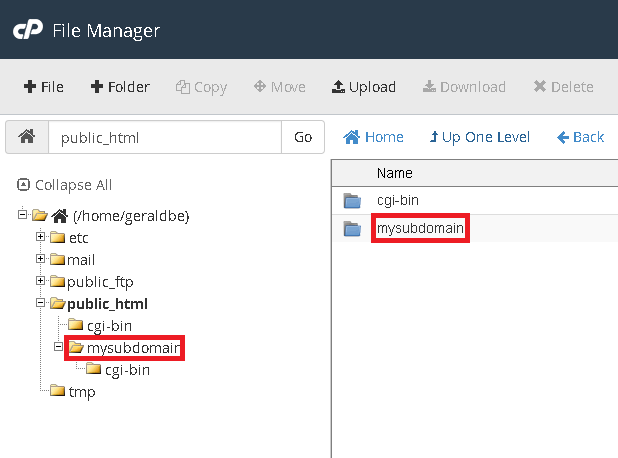The image size is (618, 458).
Task: Sort files by Name column header
Action: pyautogui.click(x=394, y=173)
